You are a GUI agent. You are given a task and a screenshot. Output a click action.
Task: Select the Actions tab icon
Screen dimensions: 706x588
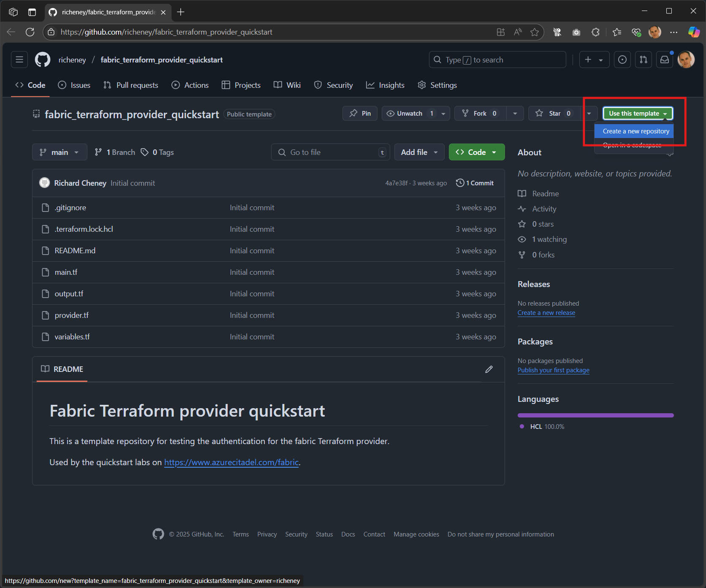(x=176, y=85)
